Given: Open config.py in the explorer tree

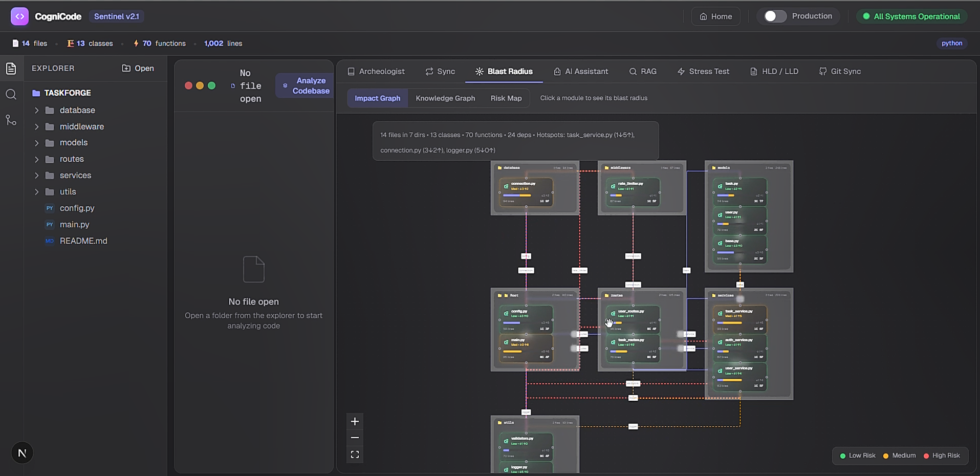Looking at the screenshot, I should tap(77, 208).
